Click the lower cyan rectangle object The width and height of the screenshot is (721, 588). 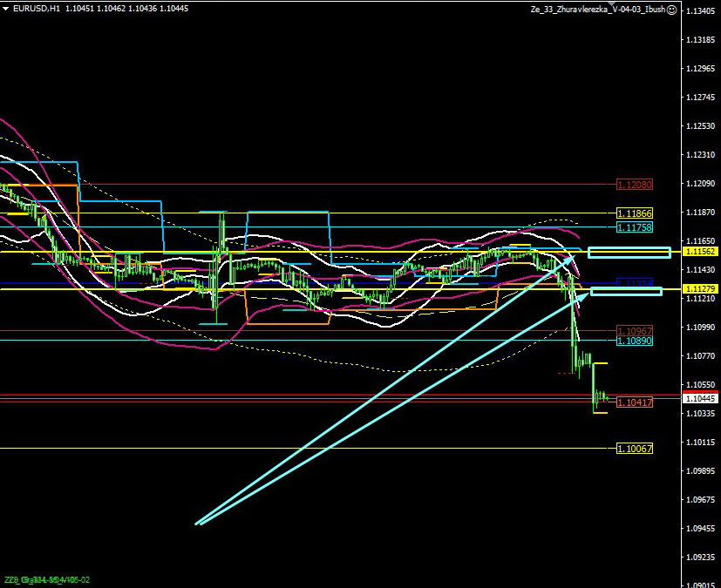(626, 290)
